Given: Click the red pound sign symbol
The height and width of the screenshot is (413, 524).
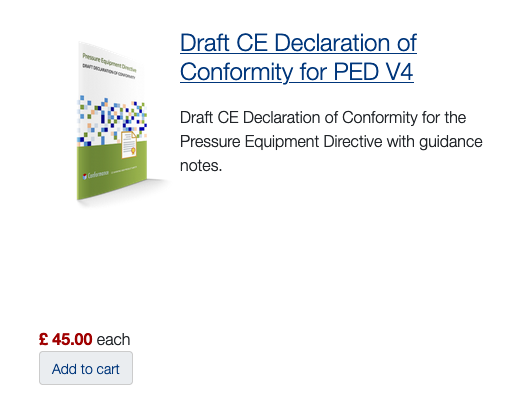Looking at the screenshot, I should (43, 339).
